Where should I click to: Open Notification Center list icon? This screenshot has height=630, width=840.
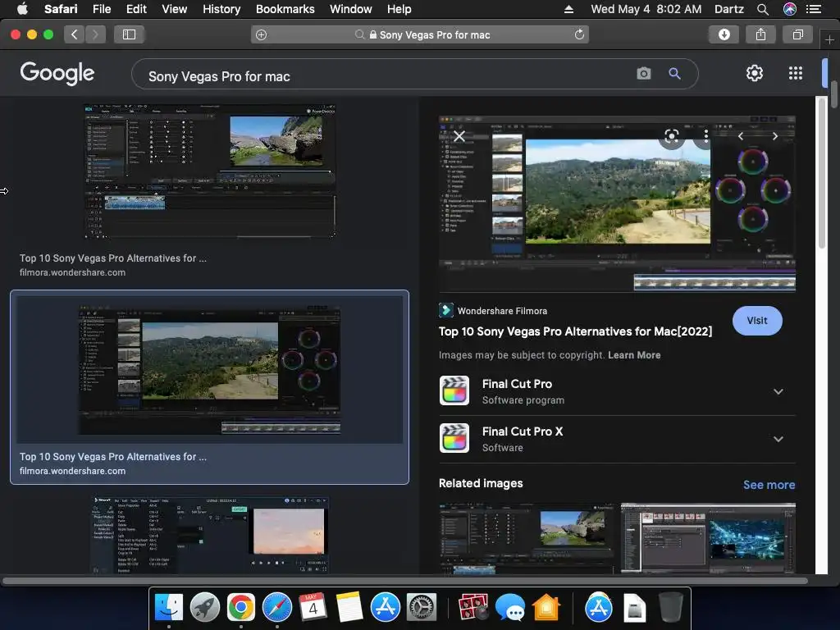(x=814, y=9)
